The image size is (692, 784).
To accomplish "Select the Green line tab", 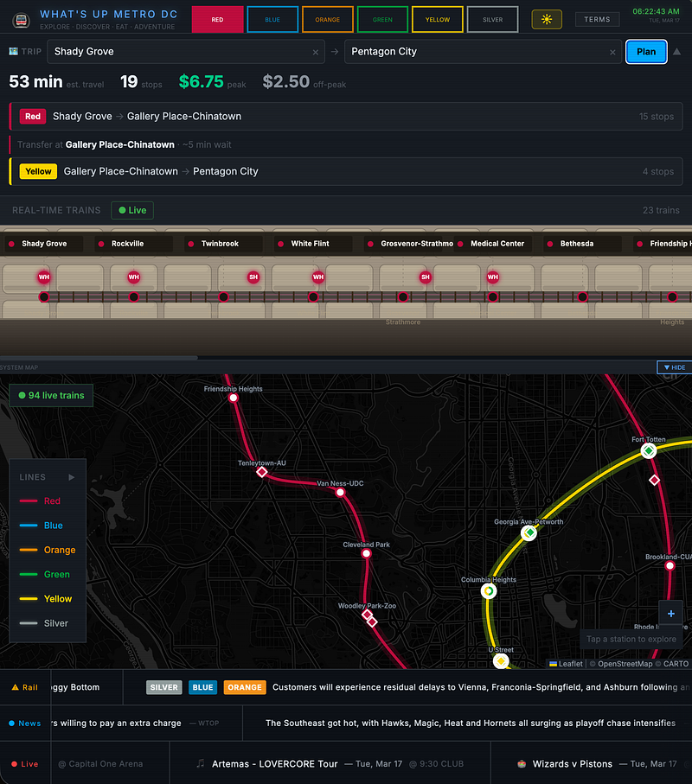I will coord(382,20).
